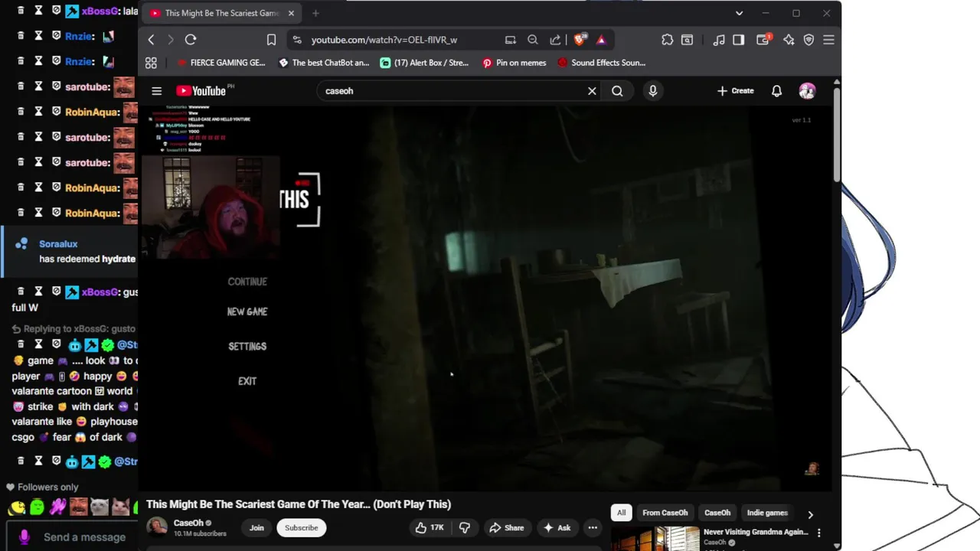980x551 pixels.
Task: Open the CaseOh channel name link
Action: click(188, 523)
